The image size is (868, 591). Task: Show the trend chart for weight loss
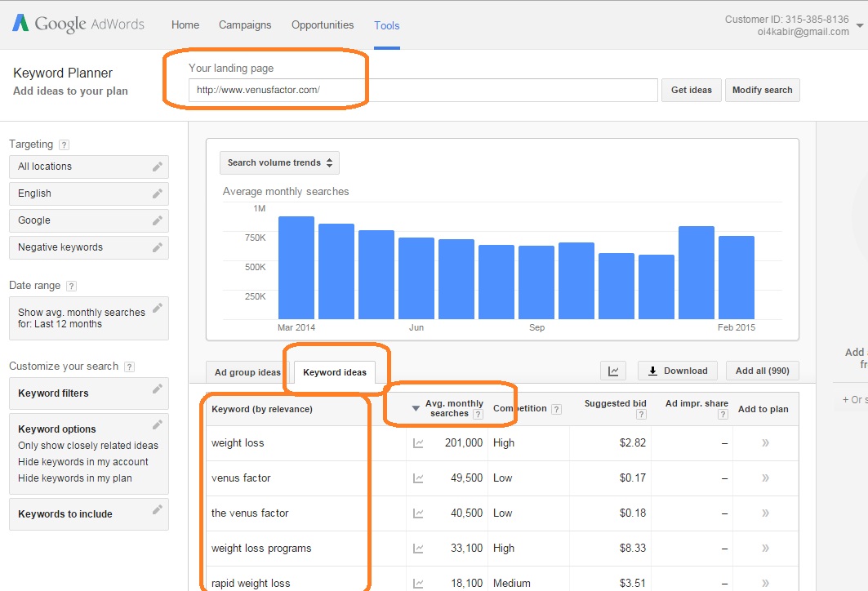tap(418, 443)
